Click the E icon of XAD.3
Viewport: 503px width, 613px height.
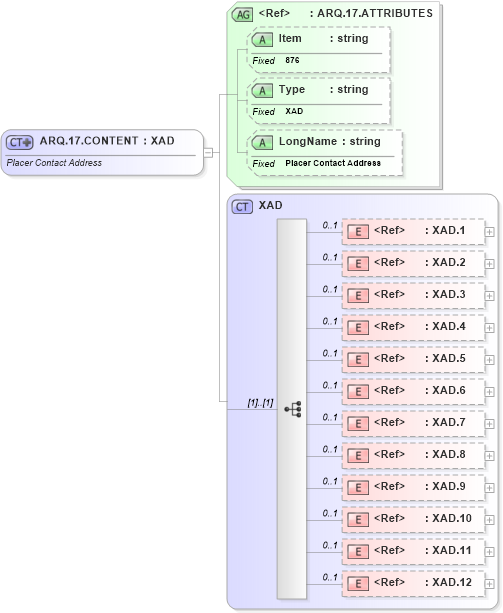click(358, 296)
